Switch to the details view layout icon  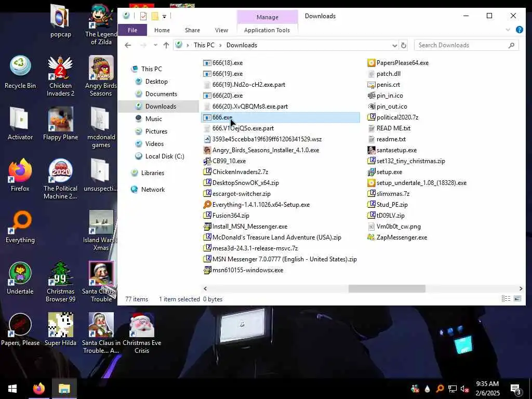pos(506,299)
